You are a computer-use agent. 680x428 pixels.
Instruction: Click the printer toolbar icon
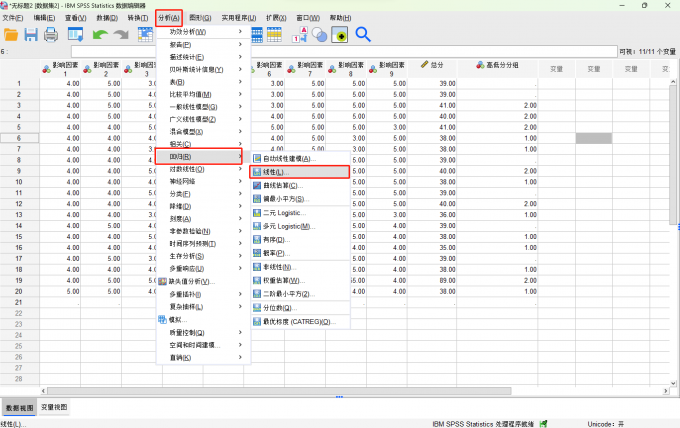(x=51, y=35)
